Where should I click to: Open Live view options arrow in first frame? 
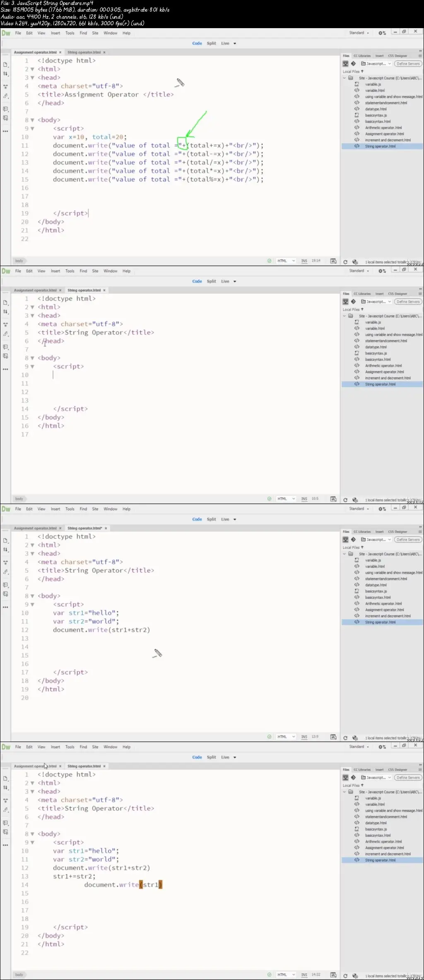235,43
